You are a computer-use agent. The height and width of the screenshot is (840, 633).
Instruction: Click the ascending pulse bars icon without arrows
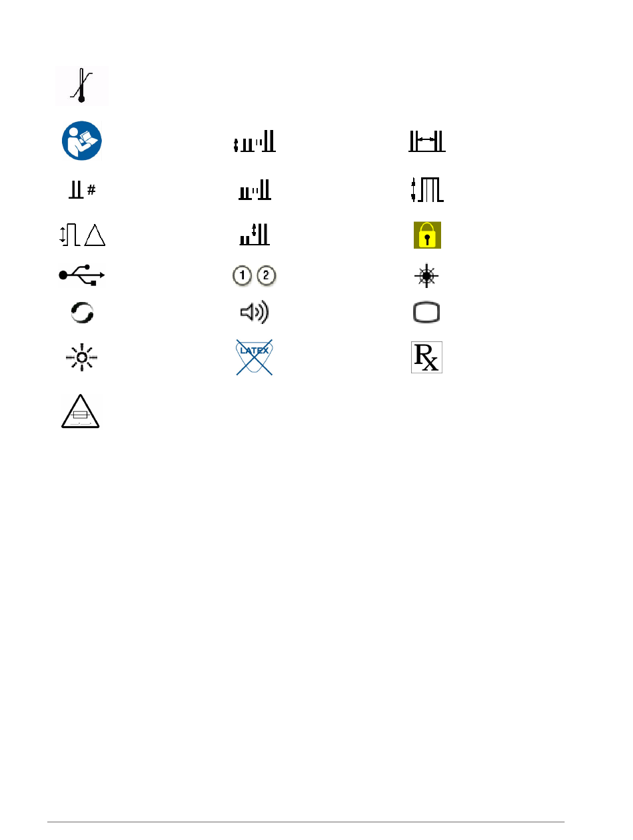pyautogui.click(x=255, y=191)
